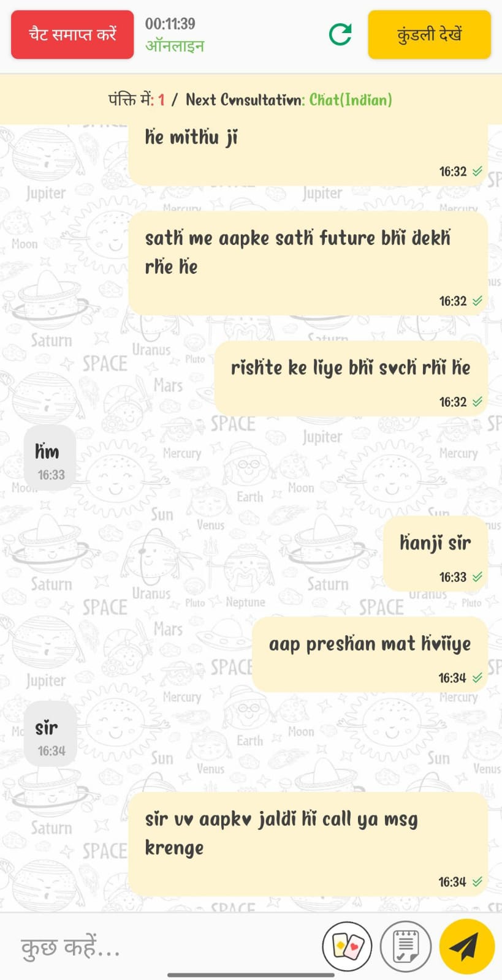Click the red 'चैट समाप्त करें' button
The width and height of the screenshot is (502, 980).
tap(72, 35)
